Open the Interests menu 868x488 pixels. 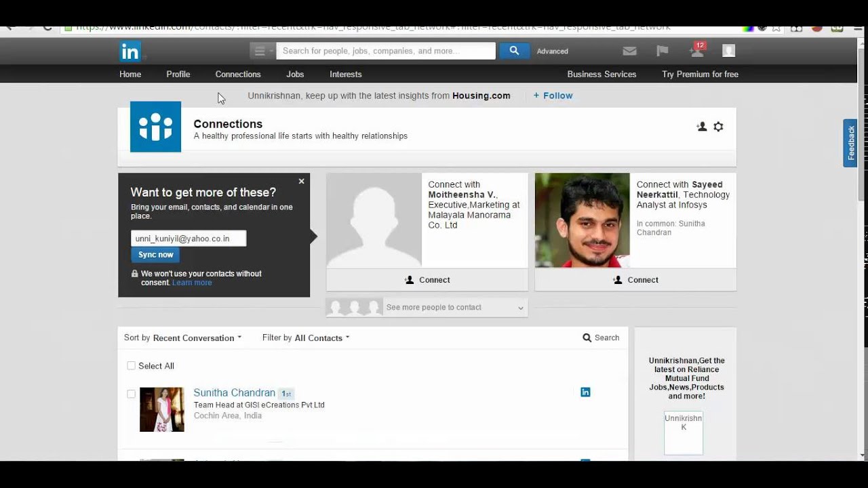[x=346, y=75]
